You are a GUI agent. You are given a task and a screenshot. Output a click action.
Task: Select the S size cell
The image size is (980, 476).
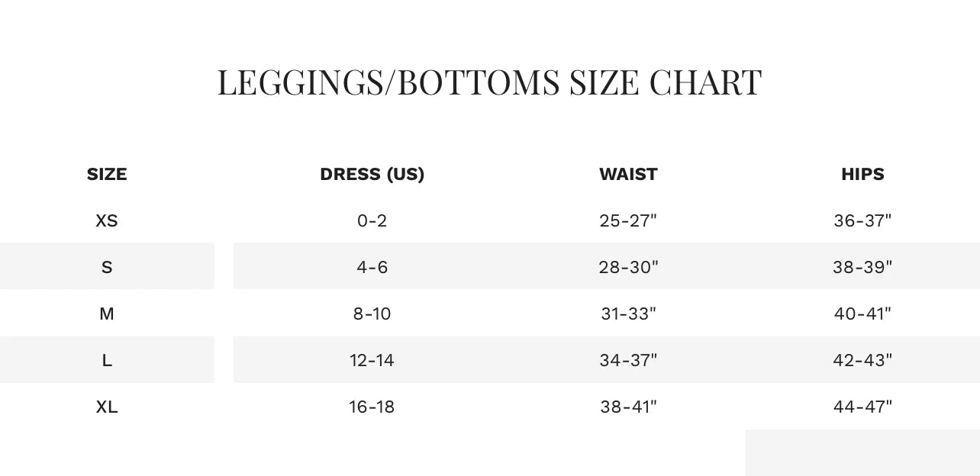(107, 267)
